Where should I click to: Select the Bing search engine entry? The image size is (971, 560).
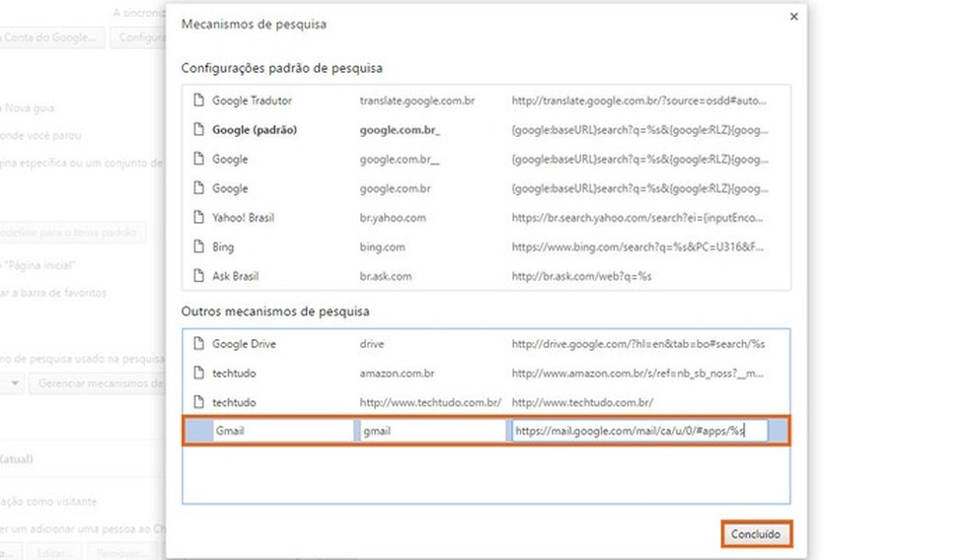pos(486,246)
